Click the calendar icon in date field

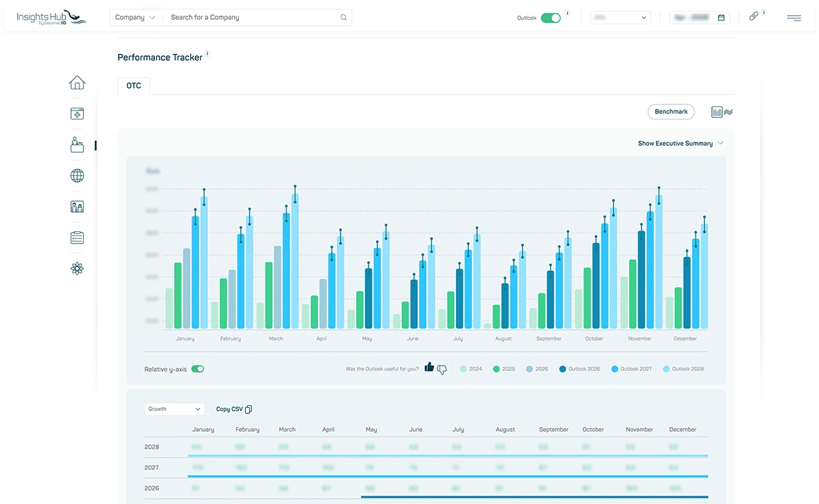point(721,18)
